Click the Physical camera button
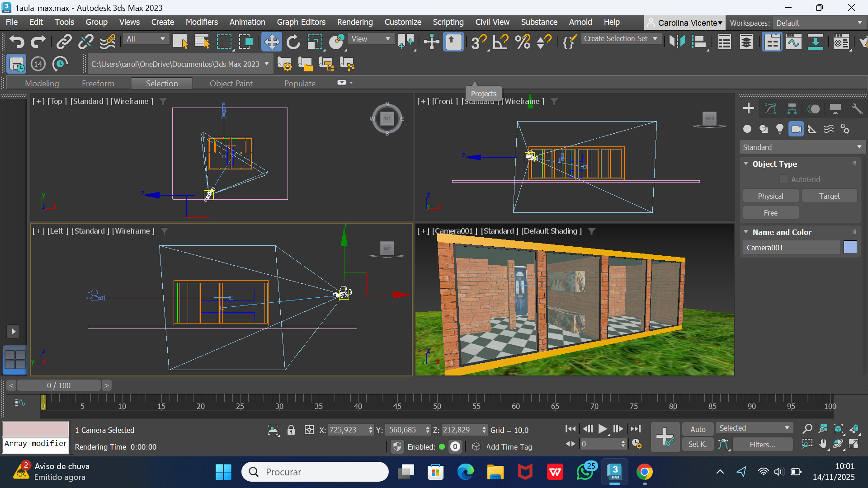 click(x=770, y=196)
